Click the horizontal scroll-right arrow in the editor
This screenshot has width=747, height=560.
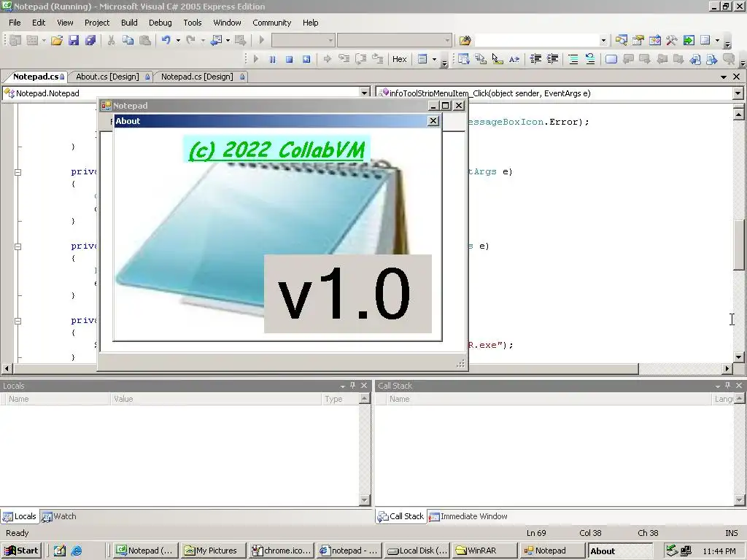pyautogui.click(x=727, y=368)
